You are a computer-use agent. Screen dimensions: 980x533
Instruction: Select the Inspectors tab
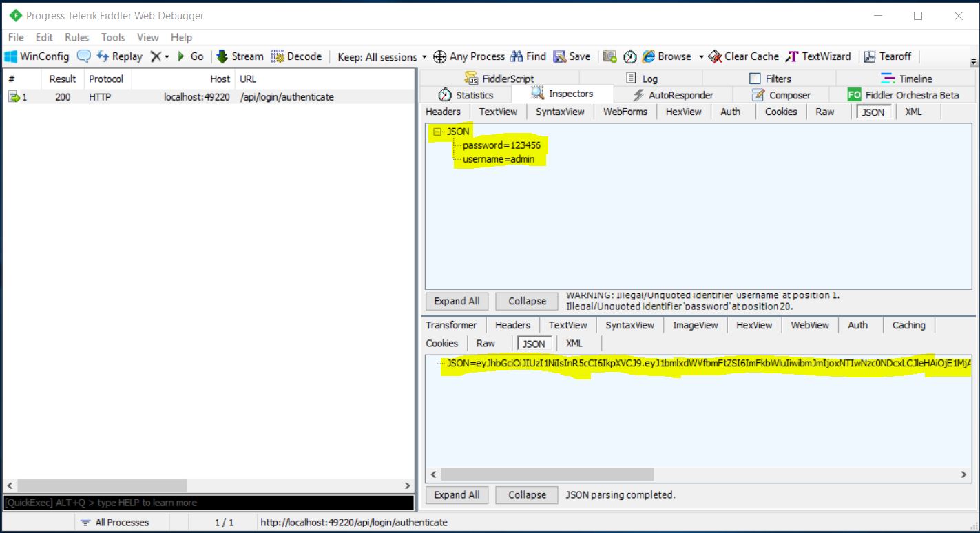pos(562,94)
